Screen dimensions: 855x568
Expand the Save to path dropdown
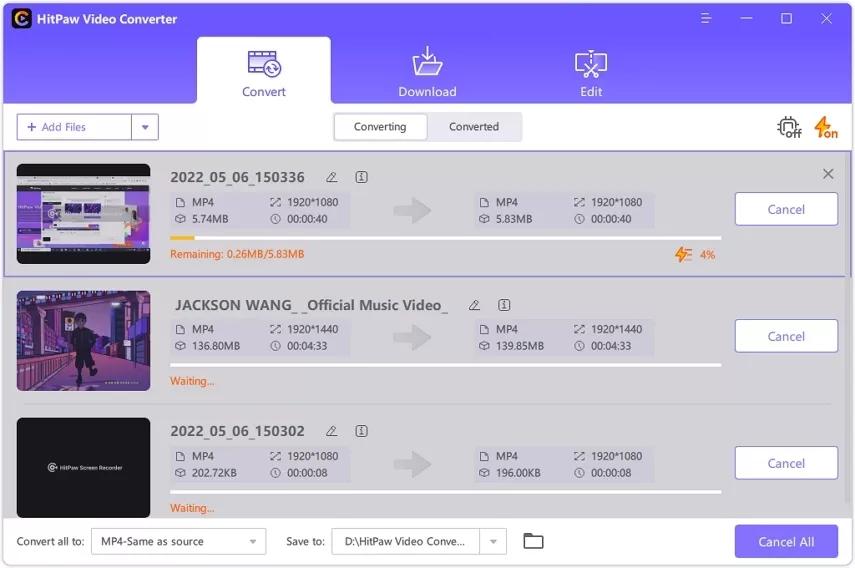[x=493, y=541]
